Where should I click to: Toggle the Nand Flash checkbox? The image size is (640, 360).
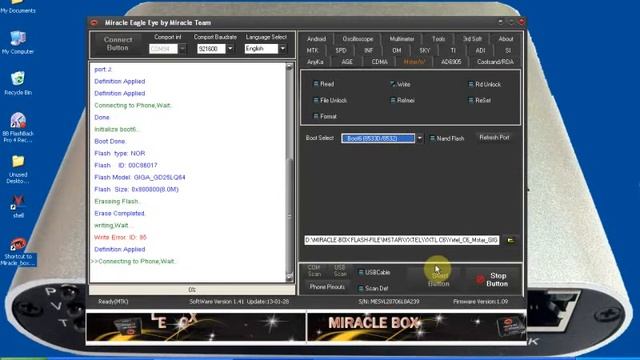click(432, 138)
